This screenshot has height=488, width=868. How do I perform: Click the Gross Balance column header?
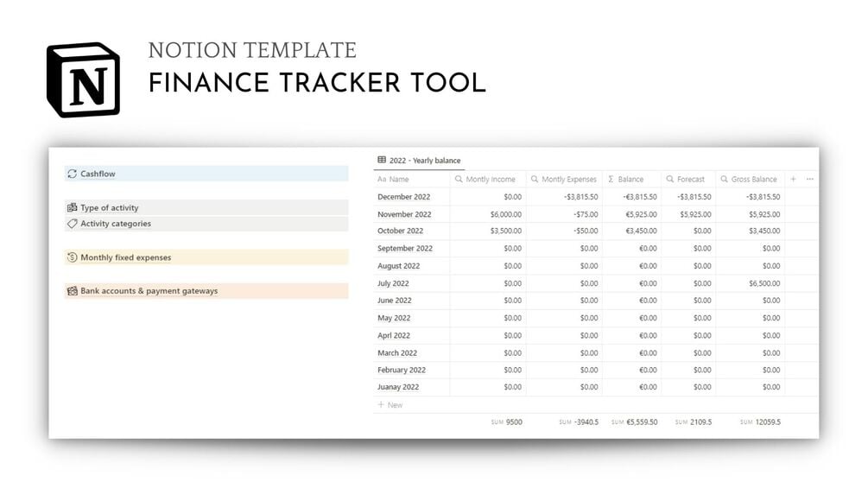[751, 180]
